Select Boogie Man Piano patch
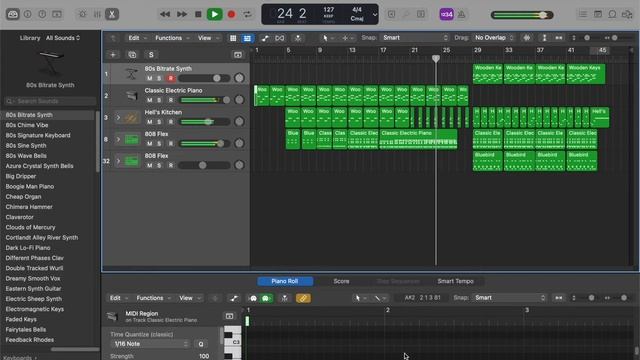The height and width of the screenshot is (360, 640). coord(30,186)
